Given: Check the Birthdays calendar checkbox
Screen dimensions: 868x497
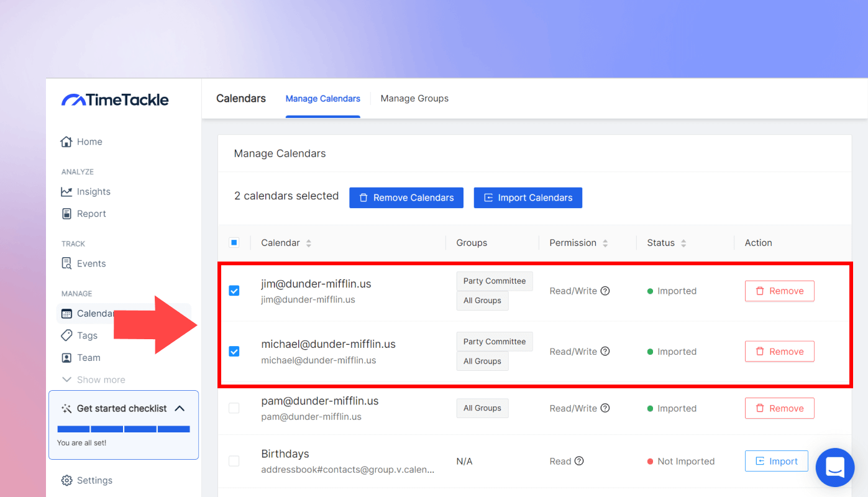Looking at the screenshot, I should [x=234, y=461].
